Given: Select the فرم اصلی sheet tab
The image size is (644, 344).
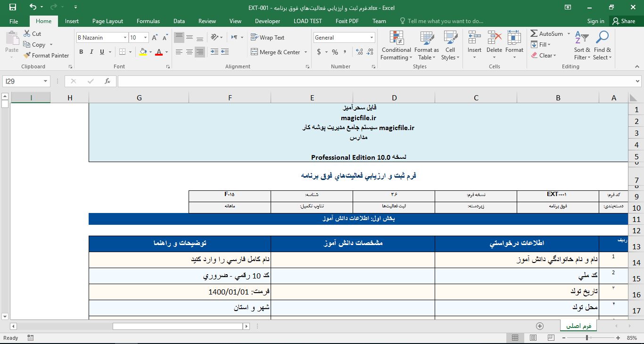Looking at the screenshot, I should coord(578,325).
